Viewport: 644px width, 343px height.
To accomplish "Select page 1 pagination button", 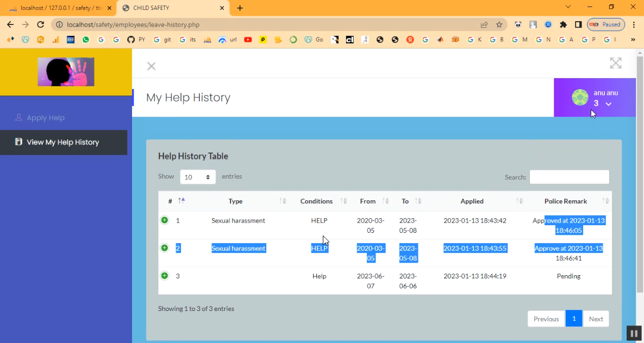I will [573, 319].
